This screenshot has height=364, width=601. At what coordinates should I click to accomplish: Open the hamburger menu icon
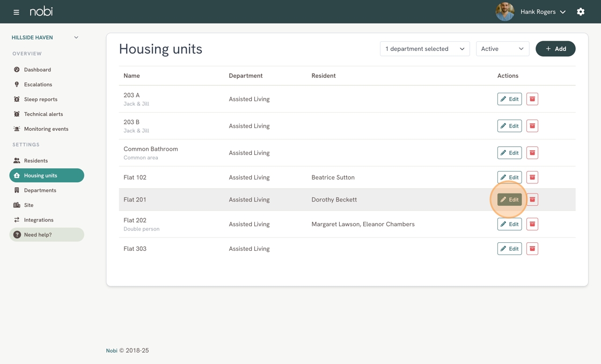pyautogui.click(x=16, y=12)
